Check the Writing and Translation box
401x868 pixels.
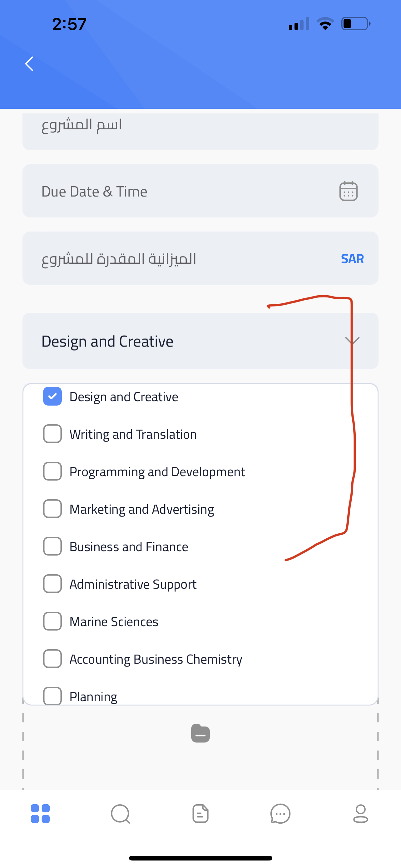pyautogui.click(x=52, y=434)
